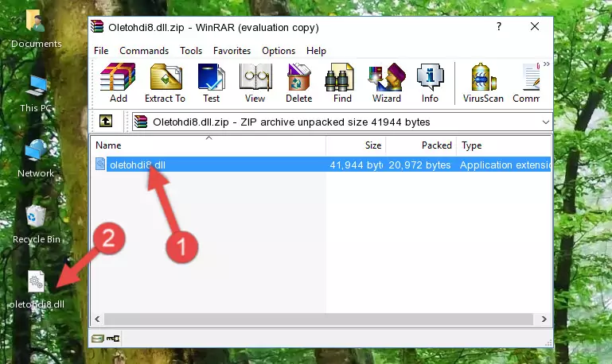Viewport: 612px width, 364px height.
Task: Click the disk drive icon in status bar
Action: 98,339
